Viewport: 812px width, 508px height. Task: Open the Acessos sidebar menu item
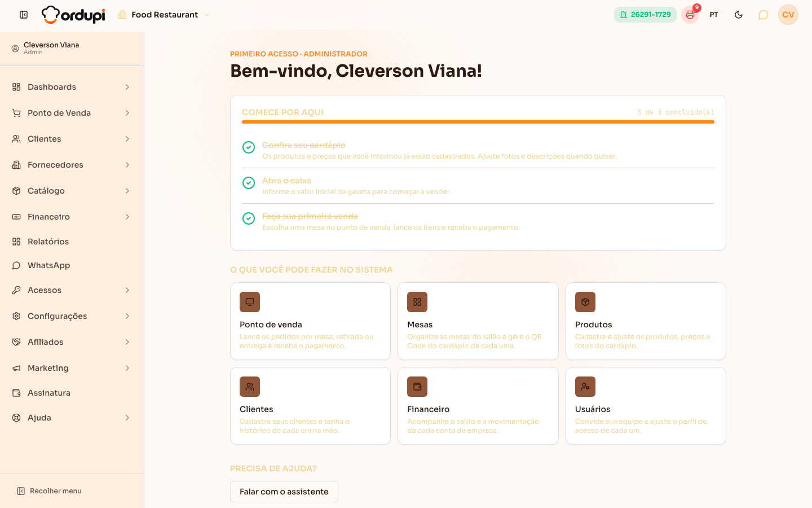pyautogui.click(x=72, y=290)
